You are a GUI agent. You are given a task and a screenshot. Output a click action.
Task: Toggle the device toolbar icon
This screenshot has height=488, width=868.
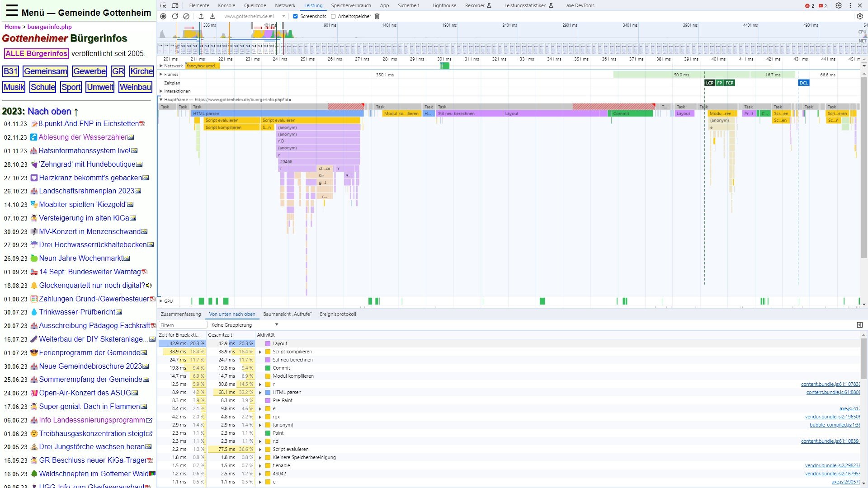pos(175,5)
